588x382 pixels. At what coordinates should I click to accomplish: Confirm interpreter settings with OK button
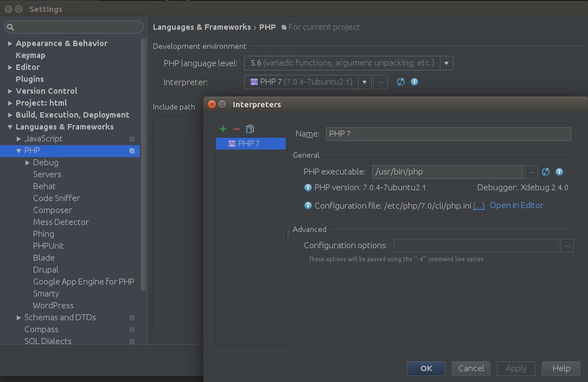(x=426, y=368)
